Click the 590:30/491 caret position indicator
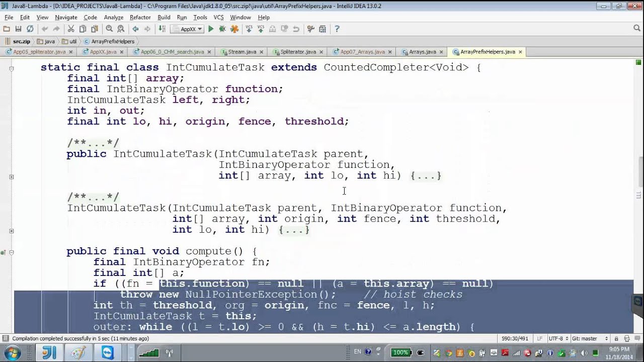The width and height of the screenshot is (644, 362). click(514, 338)
